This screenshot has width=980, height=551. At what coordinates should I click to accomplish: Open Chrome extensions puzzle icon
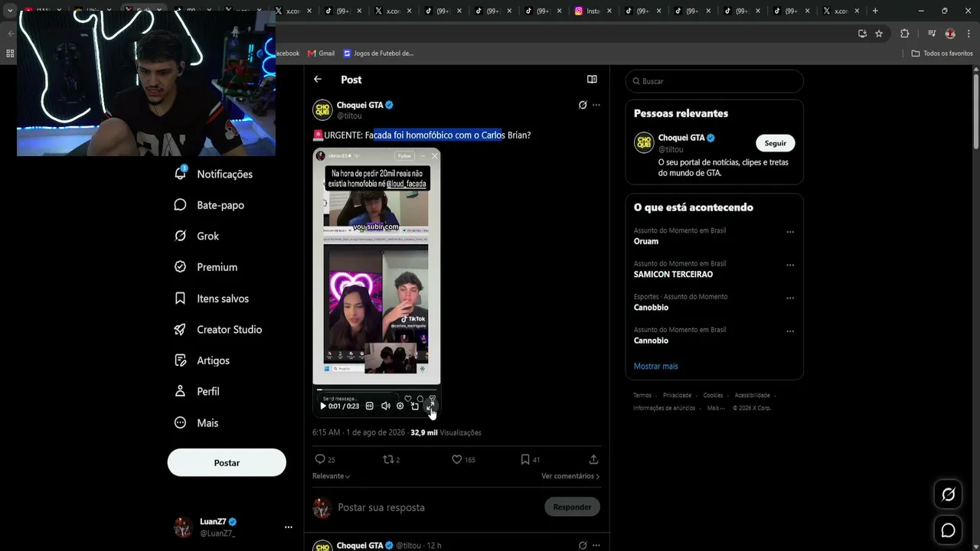tap(904, 34)
